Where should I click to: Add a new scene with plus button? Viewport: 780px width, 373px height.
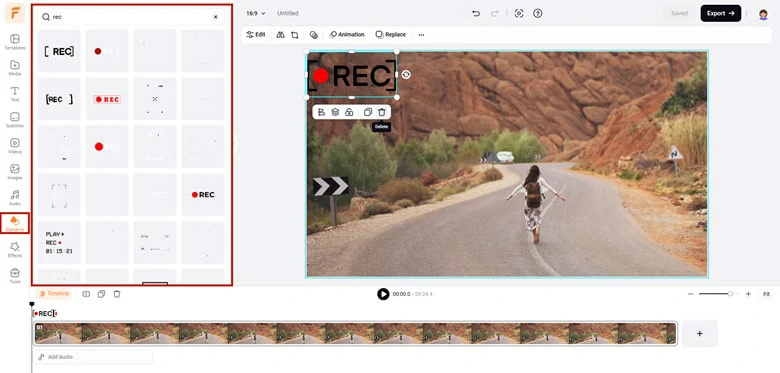click(699, 333)
